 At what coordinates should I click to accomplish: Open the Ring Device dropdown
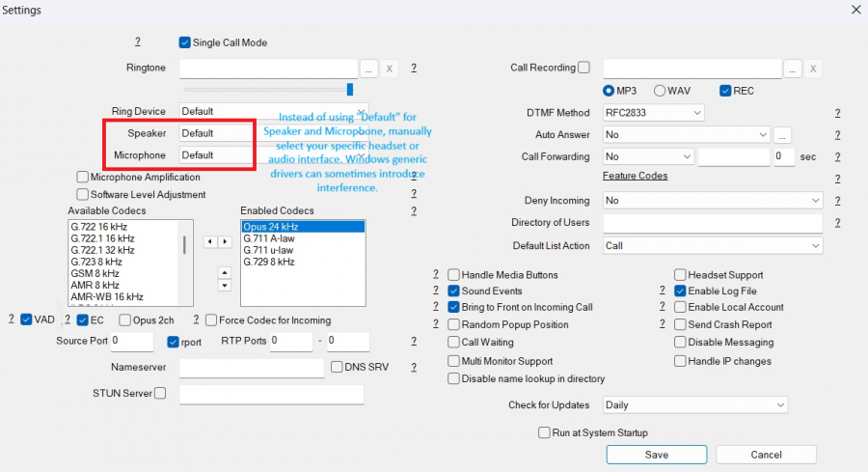[274, 111]
